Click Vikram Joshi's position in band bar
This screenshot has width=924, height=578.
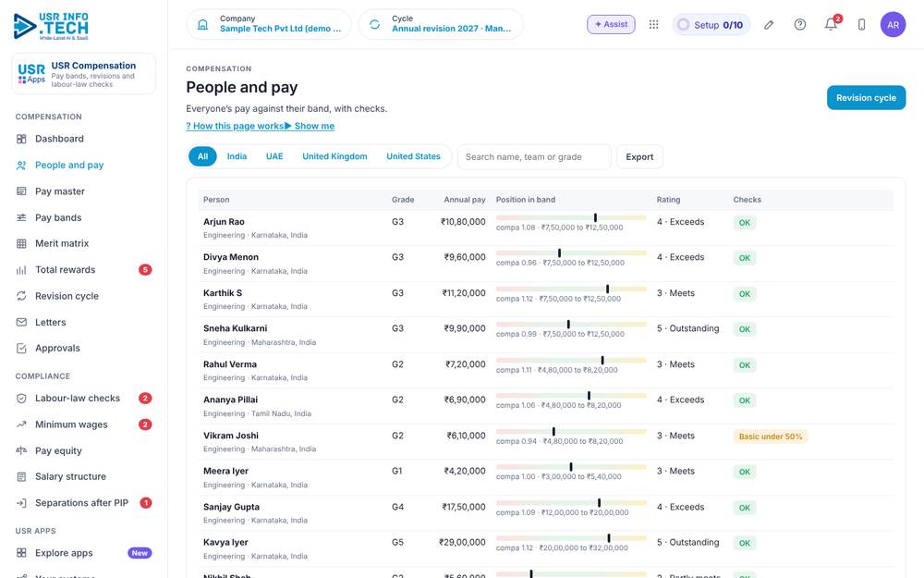click(x=571, y=432)
